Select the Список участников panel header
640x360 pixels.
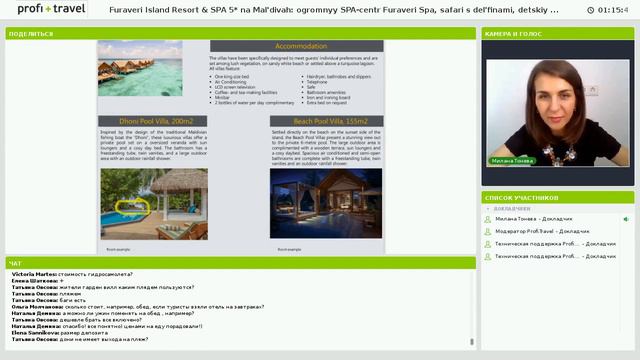558,198
